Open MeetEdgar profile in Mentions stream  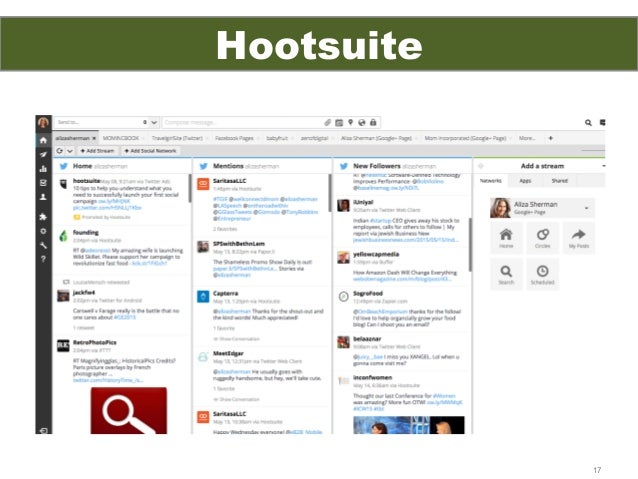point(228,353)
